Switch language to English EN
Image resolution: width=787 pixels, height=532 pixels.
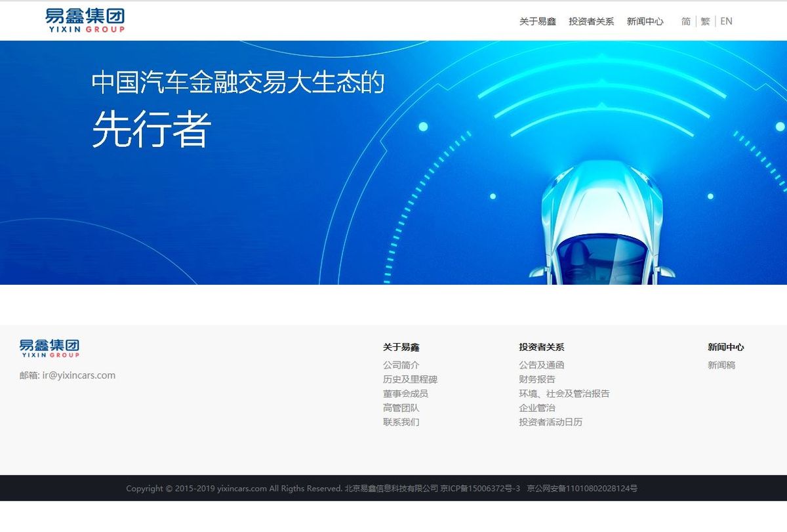(x=726, y=21)
